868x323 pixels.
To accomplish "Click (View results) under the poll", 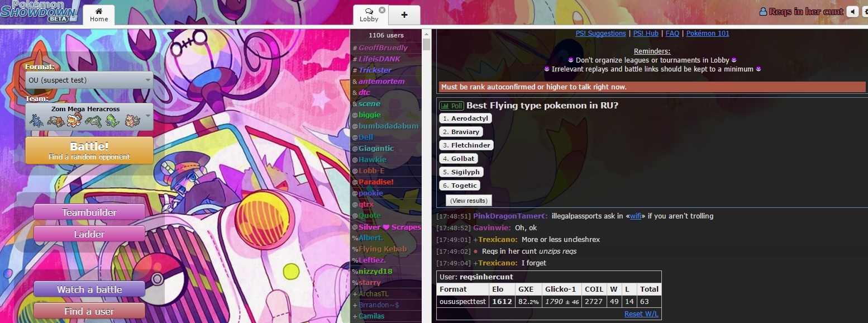I will (x=469, y=201).
